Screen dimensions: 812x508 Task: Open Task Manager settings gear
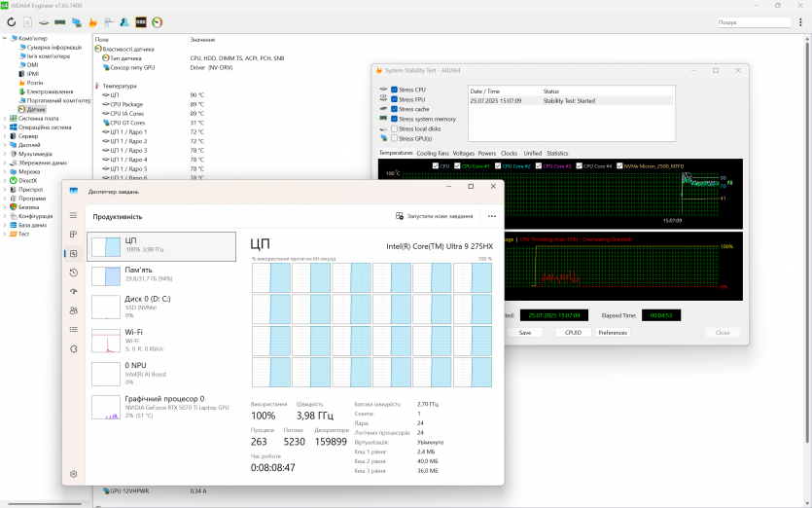pos(73,474)
